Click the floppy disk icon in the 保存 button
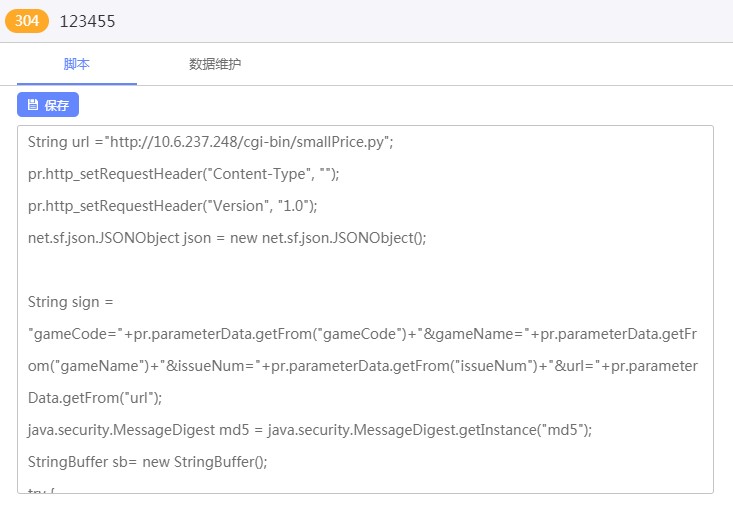This screenshot has height=526, width=733. (x=32, y=105)
